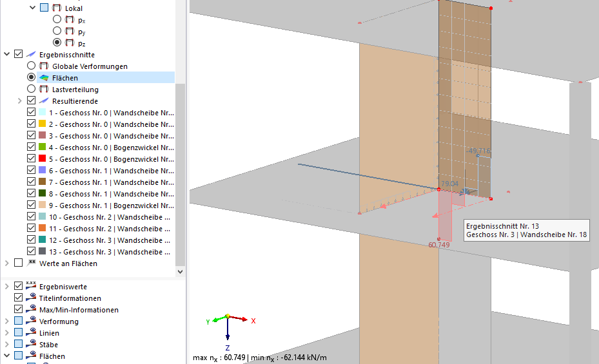Click the Lokal frame icon
This screenshot has width=599, height=364.
point(57,8)
